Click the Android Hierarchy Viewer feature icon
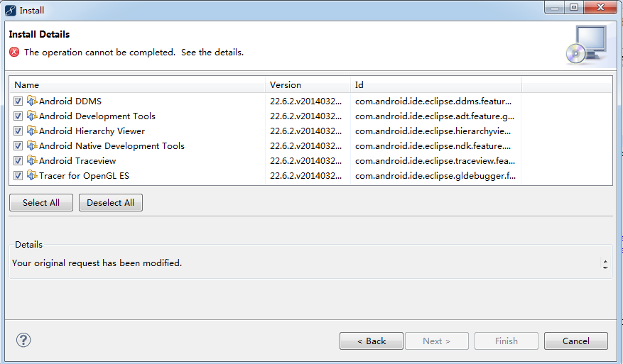Image resolution: width=623 pixels, height=364 pixels. coord(32,131)
